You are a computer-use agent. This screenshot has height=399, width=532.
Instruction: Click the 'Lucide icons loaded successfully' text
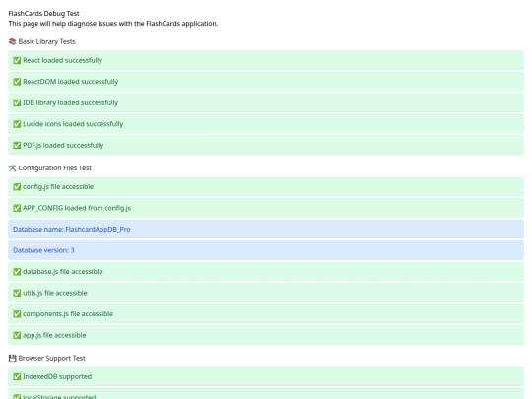pos(73,124)
